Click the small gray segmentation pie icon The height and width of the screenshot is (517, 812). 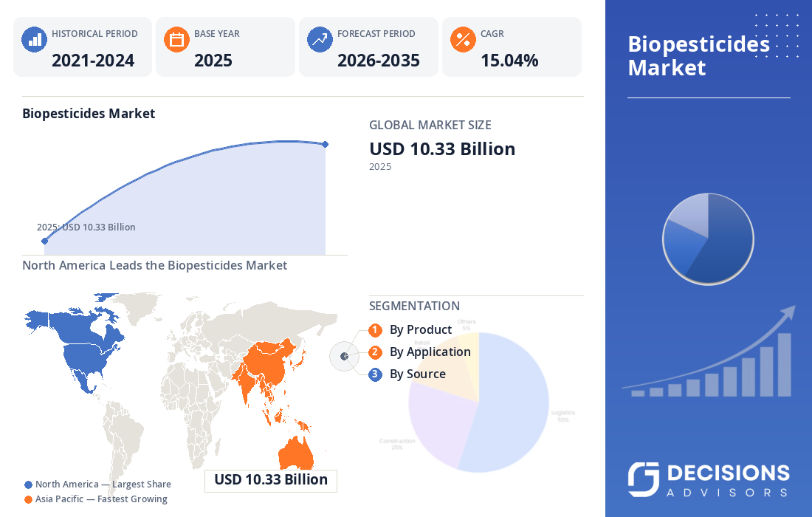[x=345, y=356]
